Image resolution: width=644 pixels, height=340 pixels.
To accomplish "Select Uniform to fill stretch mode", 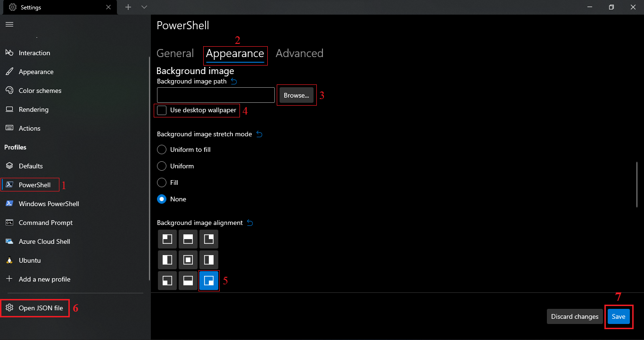I will 162,149.
